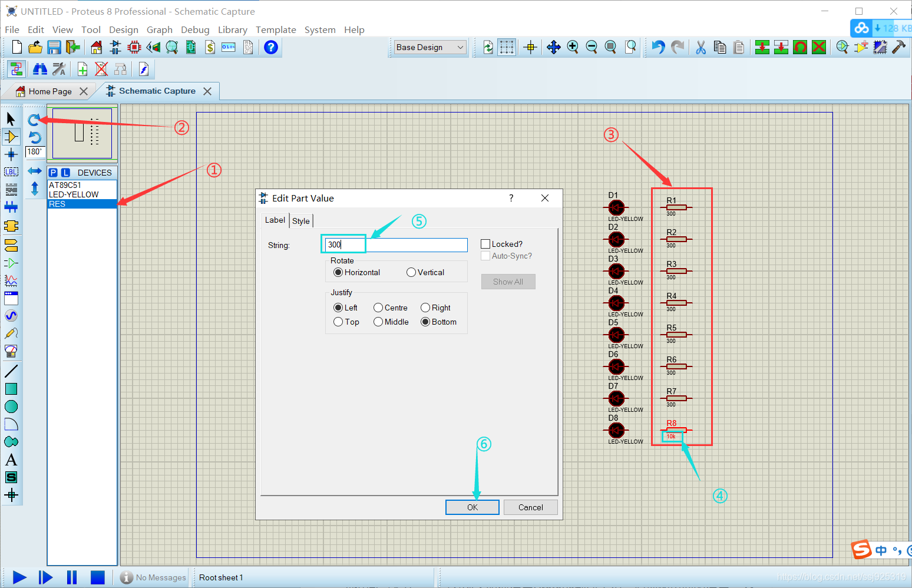Select the Middle justify radio button

pyautogui.click(x=378, y=322)
